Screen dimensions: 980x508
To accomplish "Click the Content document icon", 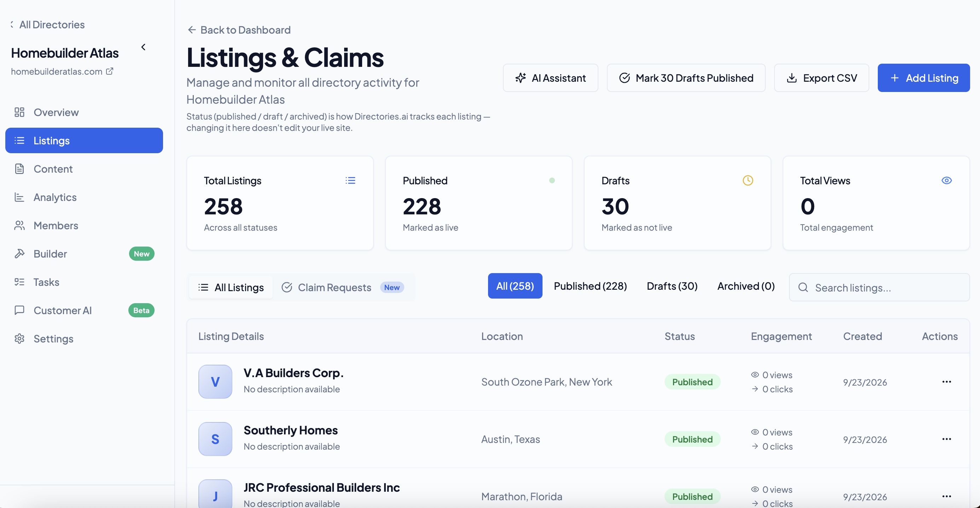I will click(19, 169).
